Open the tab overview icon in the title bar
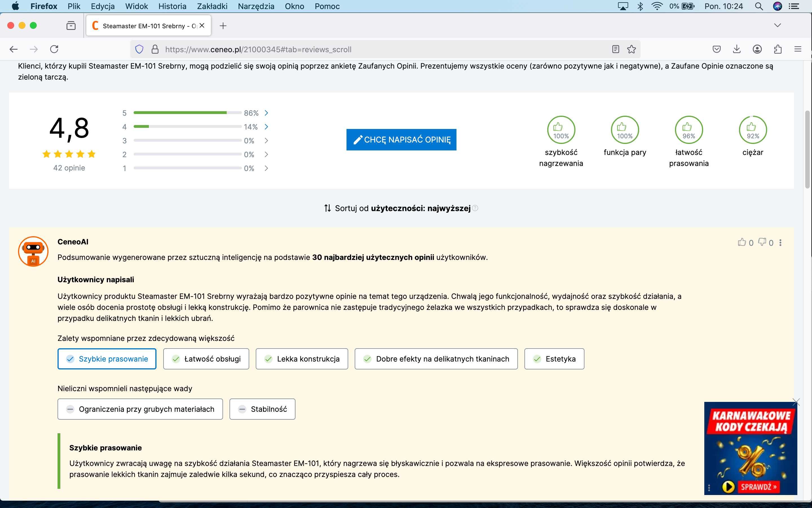This screenshot has width=812, height=508. pyautogui.click(x=71, y=25)
